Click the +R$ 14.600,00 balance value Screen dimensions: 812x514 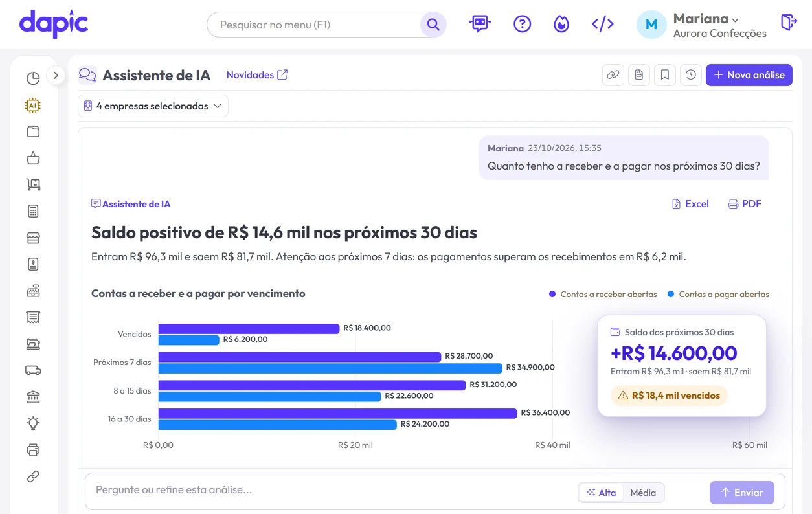coord(673,353)
